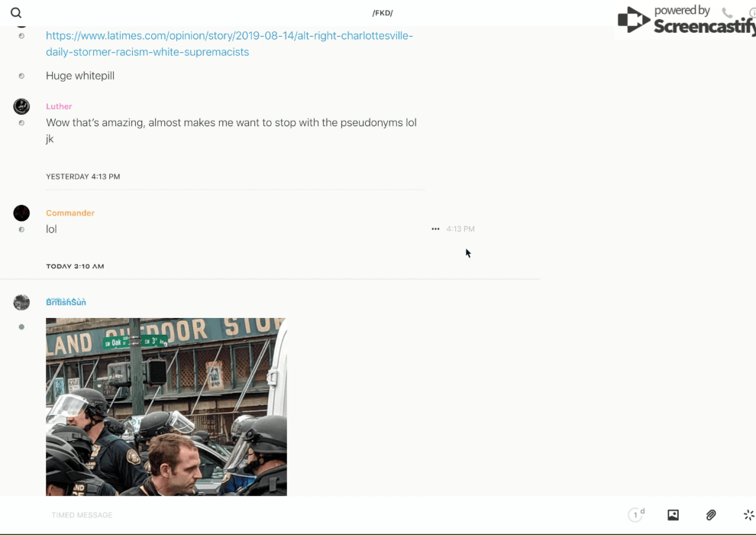The height and width of the screenshot is (535, 756).
Task: Click the 4:13 PM message timestamp
Action: pyautogui.click(x=460, y=229)
